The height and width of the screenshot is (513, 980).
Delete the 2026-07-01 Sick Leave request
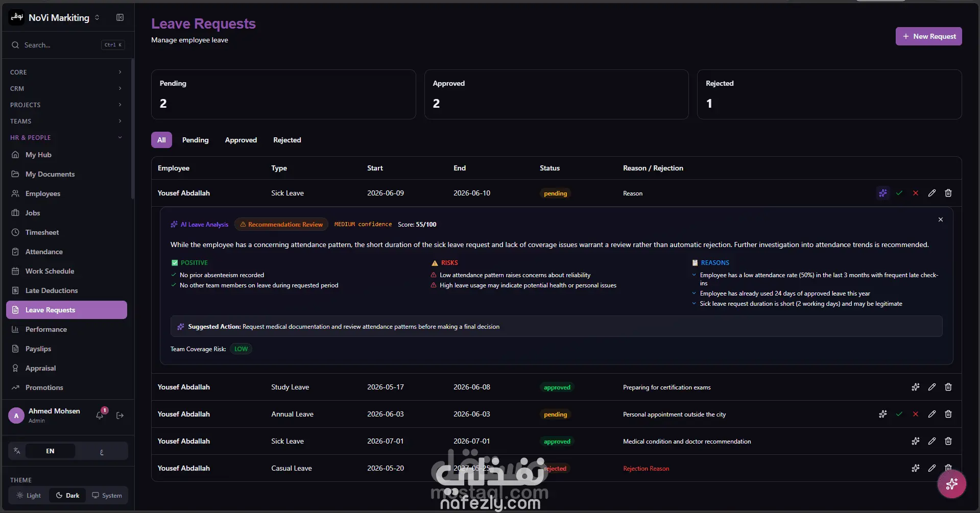(x=948, y=441)
